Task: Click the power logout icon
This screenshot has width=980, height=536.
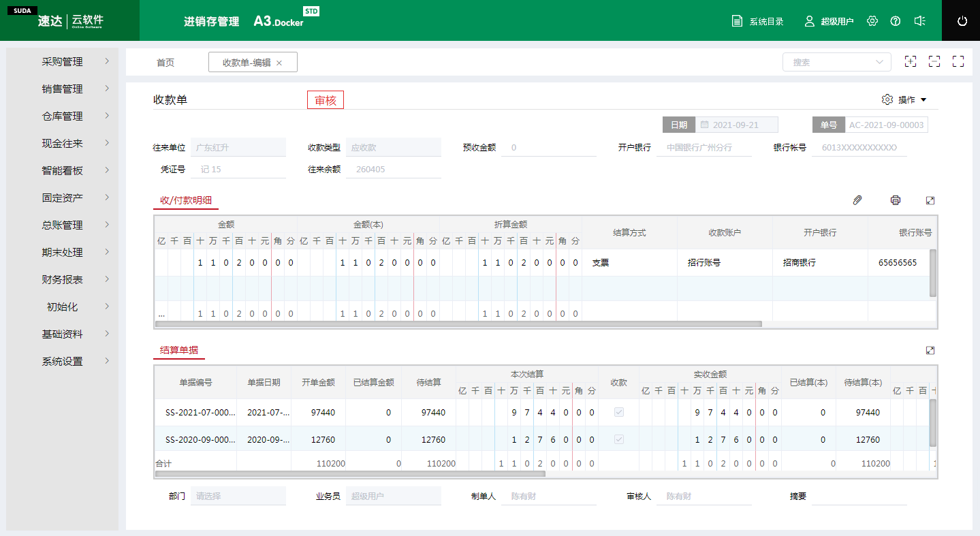Action: (962, 21)
